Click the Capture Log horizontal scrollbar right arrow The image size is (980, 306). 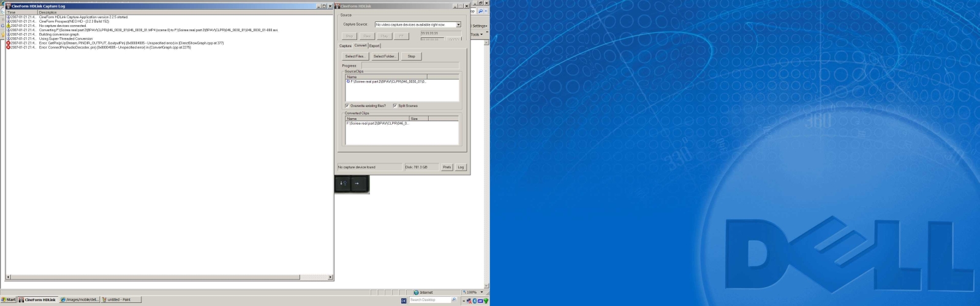(x=331, y=278)
